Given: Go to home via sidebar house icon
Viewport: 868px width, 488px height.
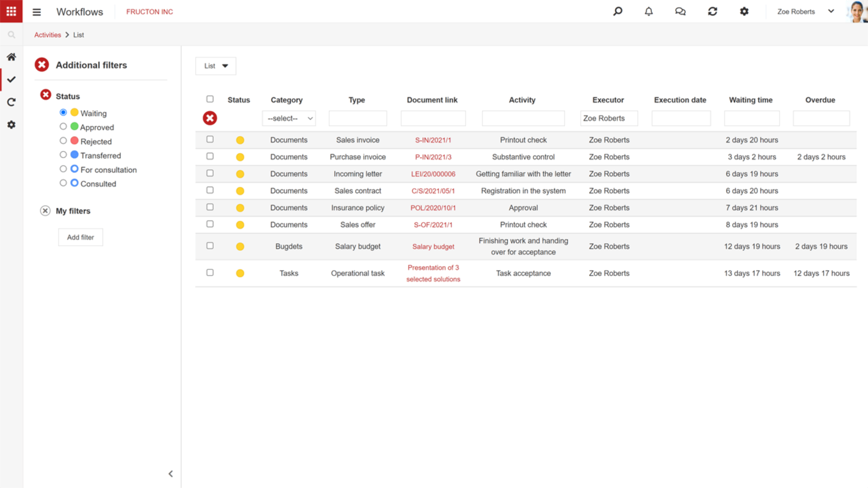Looking at the screenshot, I should (11, 57).
